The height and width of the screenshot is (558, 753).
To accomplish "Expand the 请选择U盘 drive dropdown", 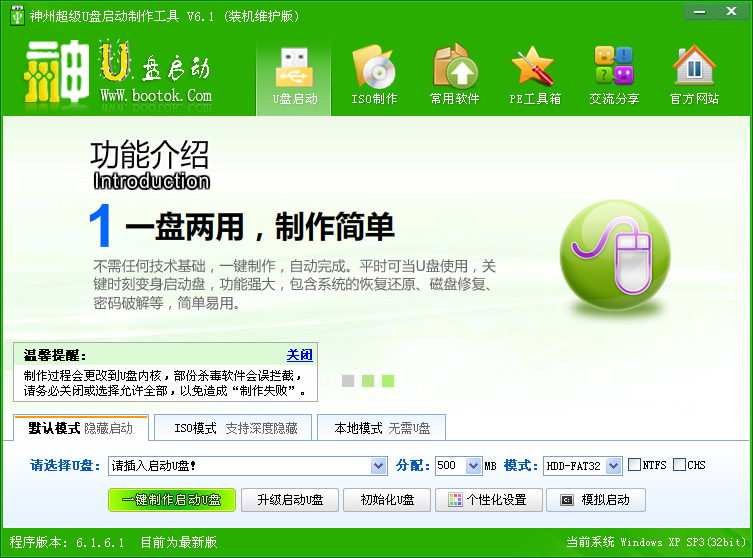I will coord(378,466).
